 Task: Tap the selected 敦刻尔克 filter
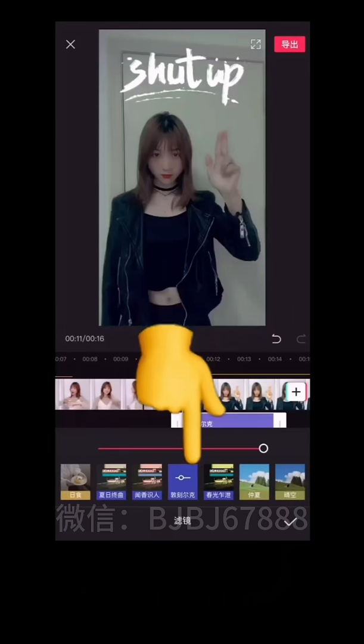183,482
